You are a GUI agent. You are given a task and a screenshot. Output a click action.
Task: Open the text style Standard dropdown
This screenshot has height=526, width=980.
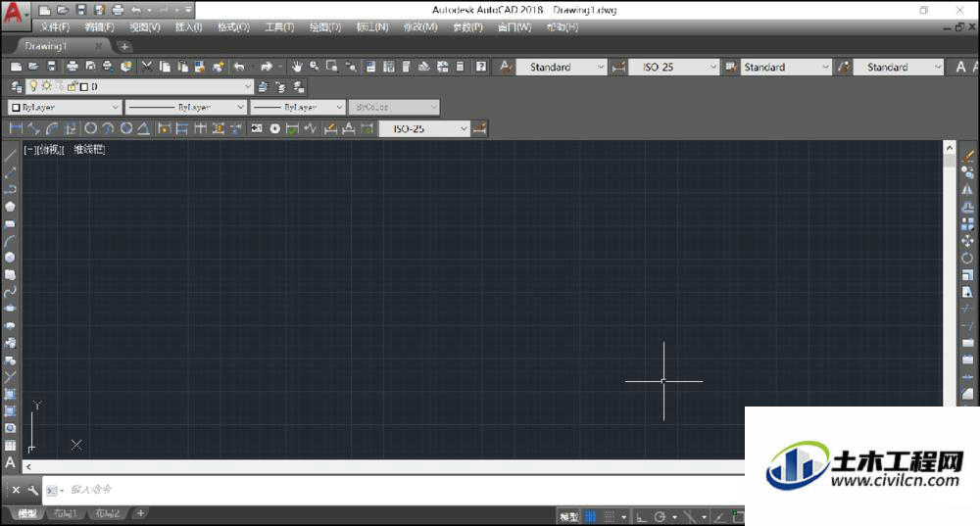(562, 67)
